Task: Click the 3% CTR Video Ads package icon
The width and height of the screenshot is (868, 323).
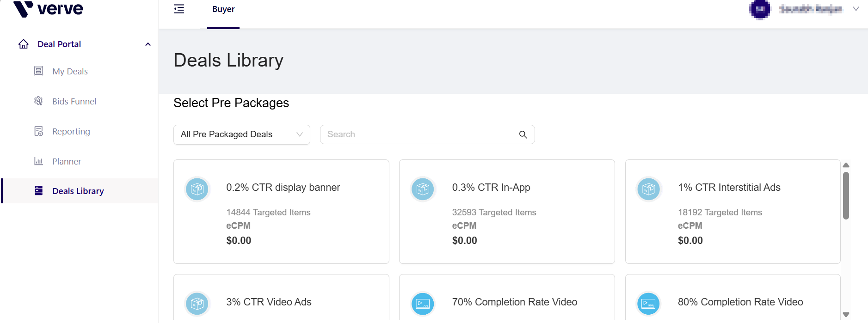Action: point(197,304)
